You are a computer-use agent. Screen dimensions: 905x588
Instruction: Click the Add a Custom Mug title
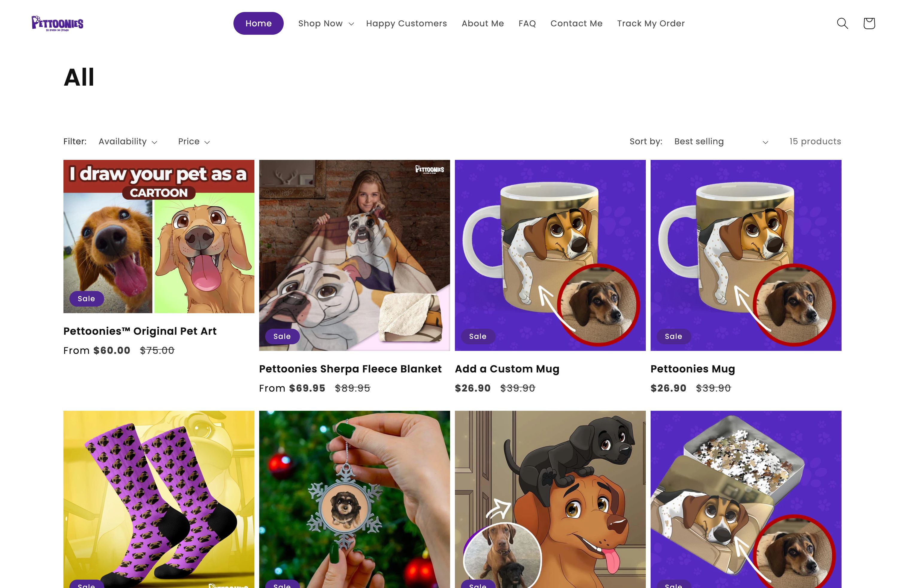click(507, 369)
